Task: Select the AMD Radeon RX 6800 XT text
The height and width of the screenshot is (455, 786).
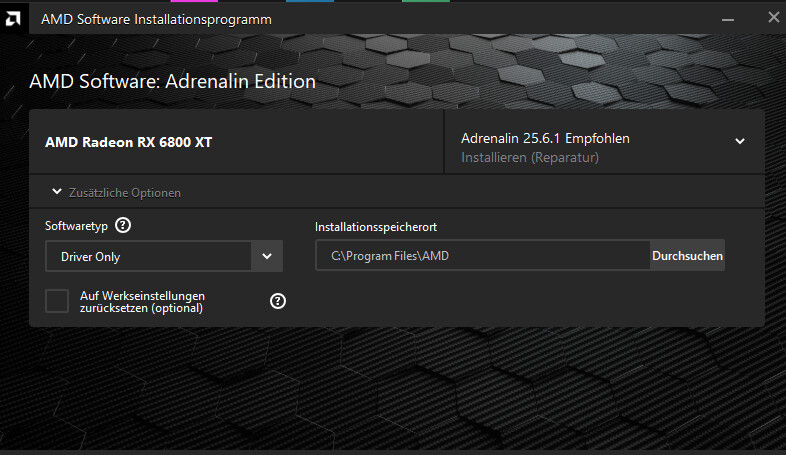Action: (129, 142)
